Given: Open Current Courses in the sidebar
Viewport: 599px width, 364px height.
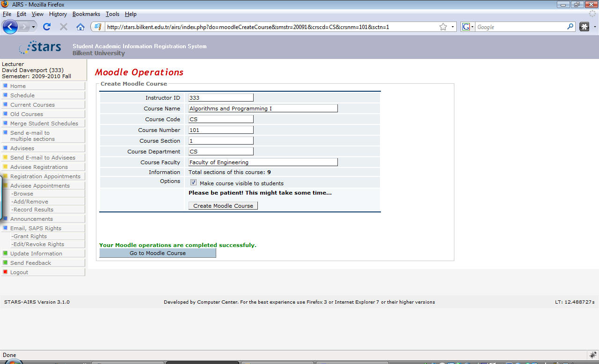Looking at the screenshot, I should [x=44, y=105].
